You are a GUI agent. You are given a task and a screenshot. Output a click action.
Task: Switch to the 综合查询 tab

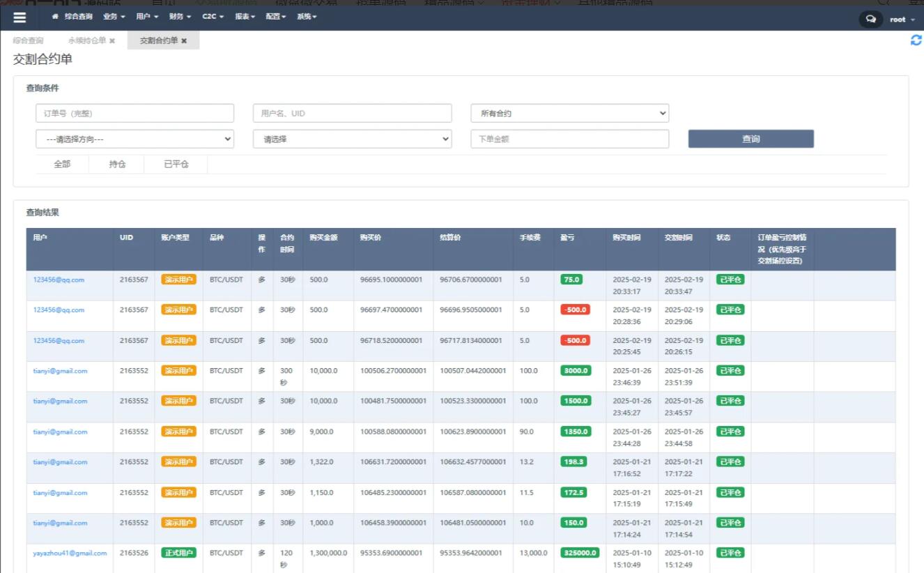click(28, 41)
